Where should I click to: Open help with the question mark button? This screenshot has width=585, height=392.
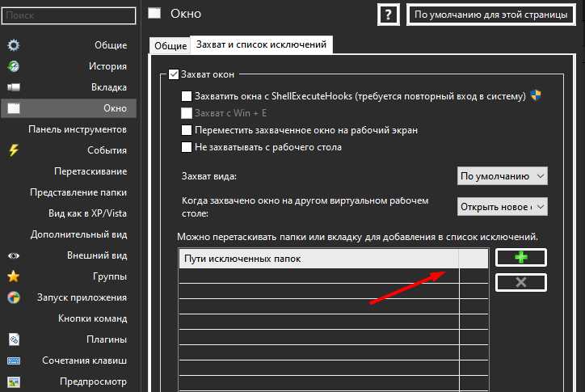(x=389, y=15)
